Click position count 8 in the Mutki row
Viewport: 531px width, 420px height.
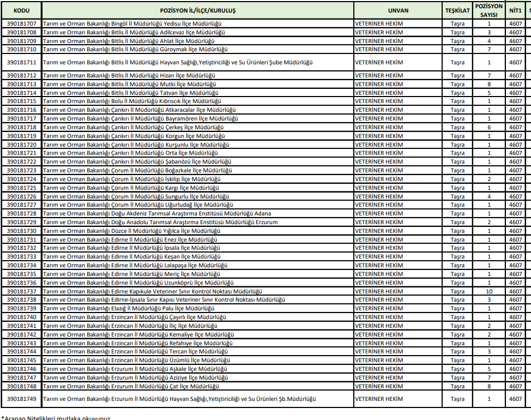[488, 84]
